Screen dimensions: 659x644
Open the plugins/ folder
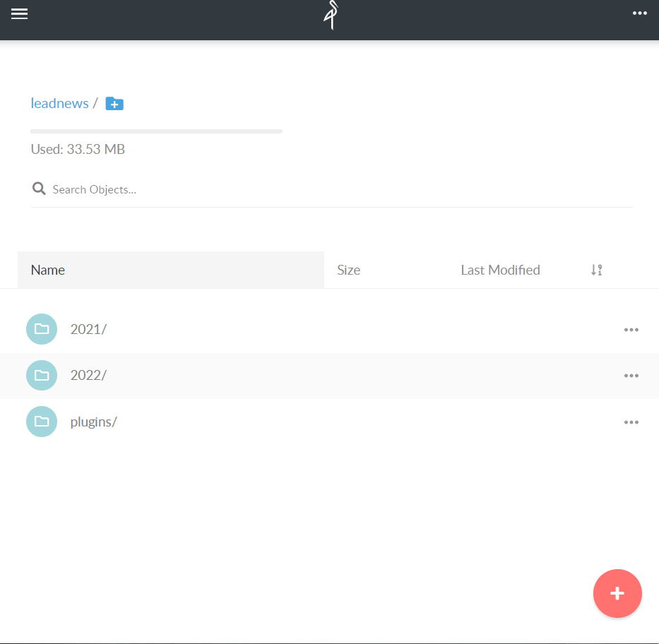tap(93, 422)
